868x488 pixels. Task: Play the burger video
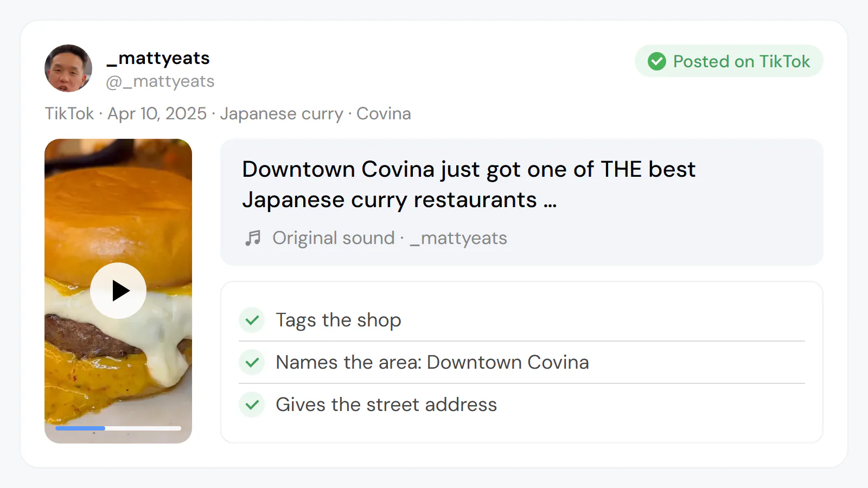[118, 291]
